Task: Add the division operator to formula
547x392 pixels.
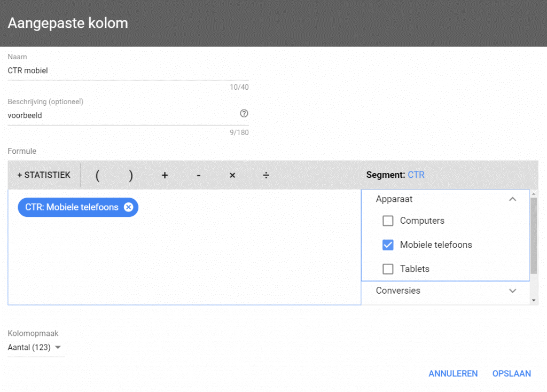Action: (266, 175)
